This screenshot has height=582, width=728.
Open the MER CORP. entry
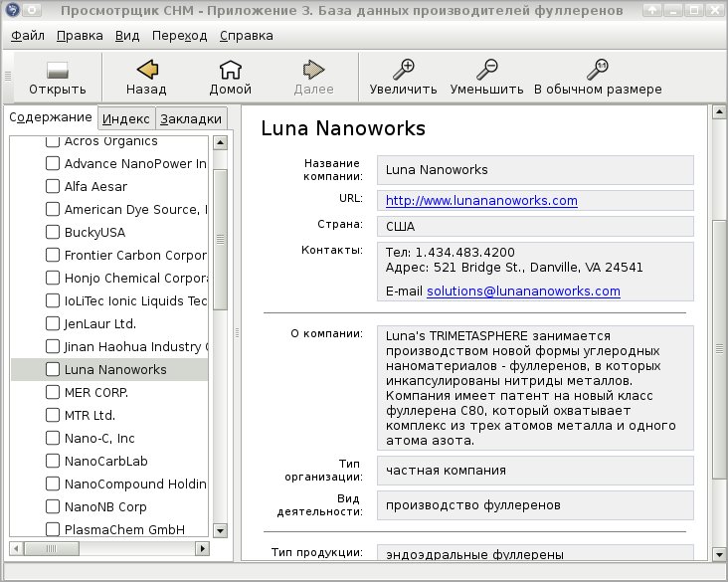point(96,393)
